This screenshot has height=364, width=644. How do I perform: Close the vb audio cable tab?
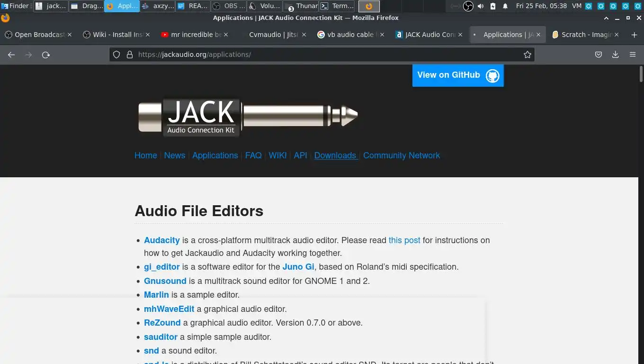[x=382, y=35]
